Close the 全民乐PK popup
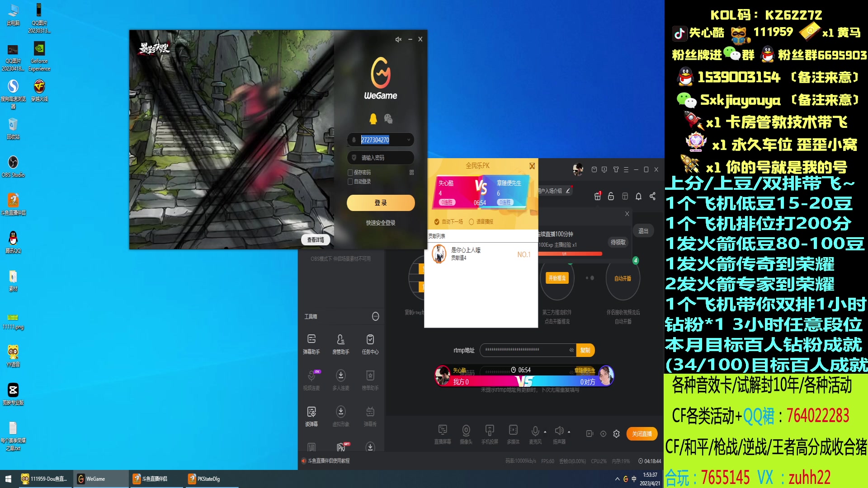This screenshot has width=868, height=488. 532,166
